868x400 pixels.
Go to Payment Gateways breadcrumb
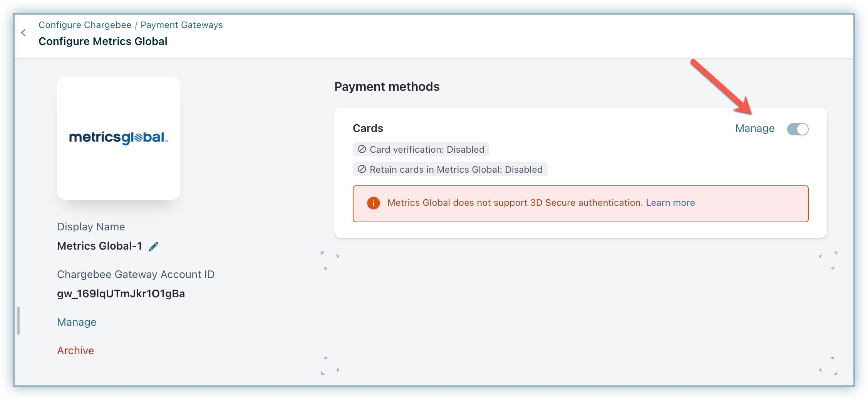(181, 25)
